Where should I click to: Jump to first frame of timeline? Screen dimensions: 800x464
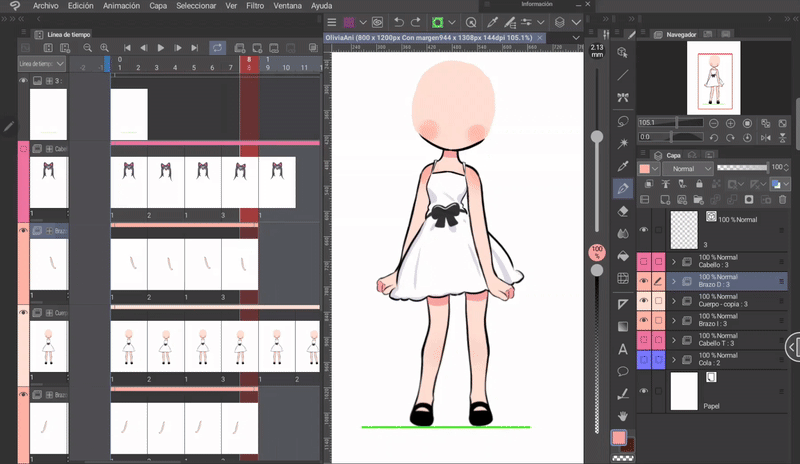(x=127, y=47)
